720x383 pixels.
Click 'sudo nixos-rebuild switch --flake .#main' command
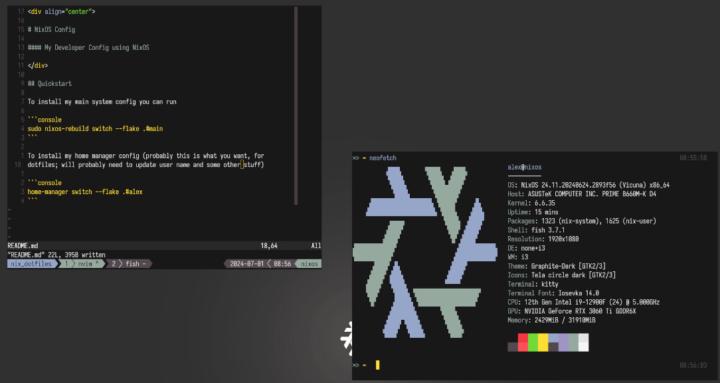[x=95, y=129]
